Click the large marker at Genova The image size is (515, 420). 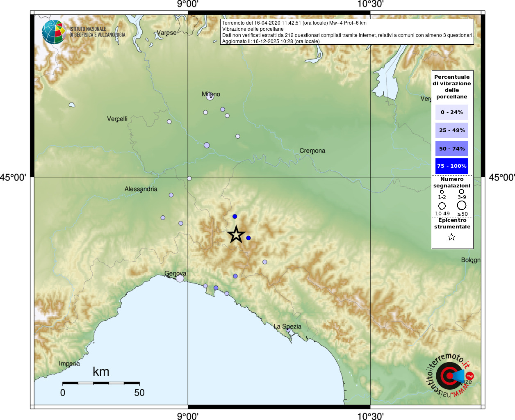[x=180, y=278]
